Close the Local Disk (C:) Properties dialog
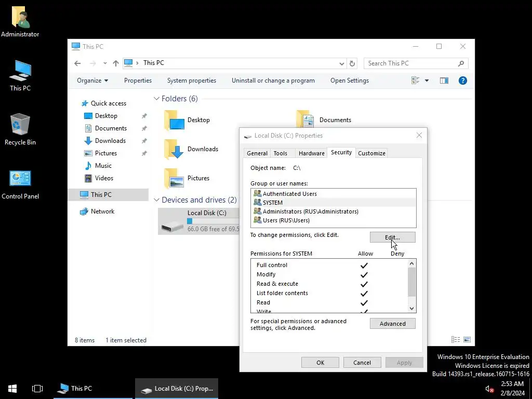 click(x=419, y=136)
